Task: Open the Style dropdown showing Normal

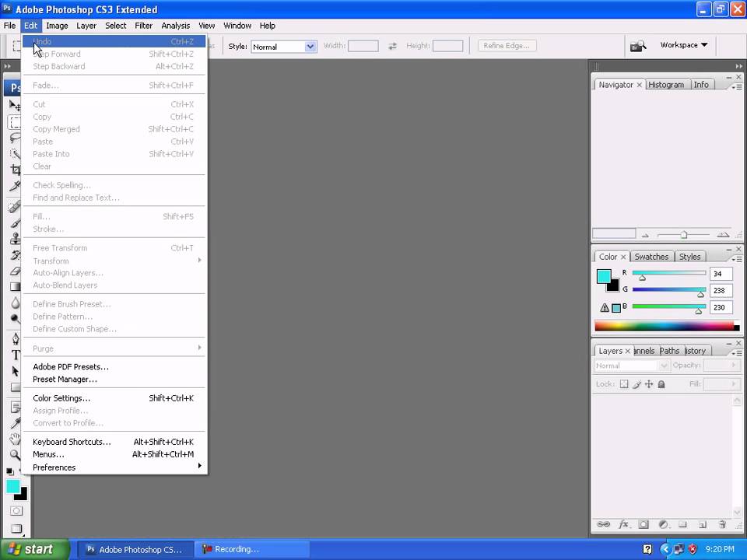Action: click(283, 47)
